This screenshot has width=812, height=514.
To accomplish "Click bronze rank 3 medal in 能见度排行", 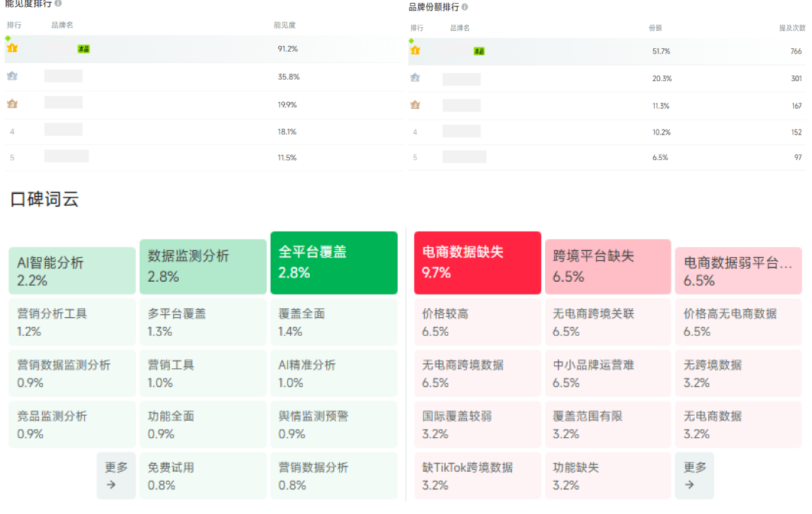I will (x=12, y=104).
